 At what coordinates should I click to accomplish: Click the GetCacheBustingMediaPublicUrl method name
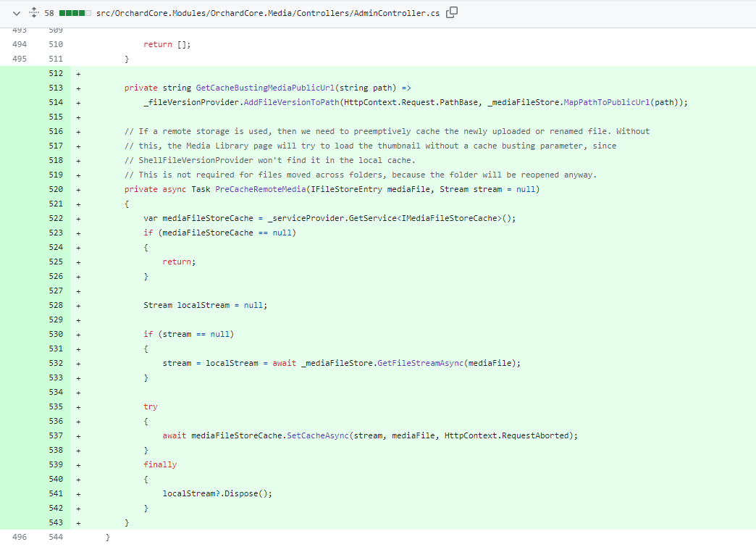265,88
